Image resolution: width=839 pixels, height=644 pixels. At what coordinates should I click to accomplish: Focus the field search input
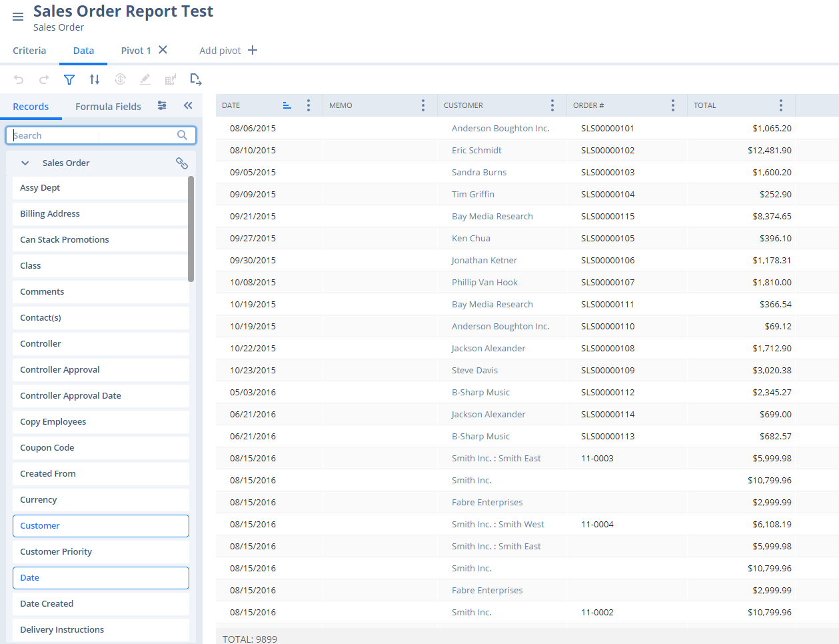(100, 135)
